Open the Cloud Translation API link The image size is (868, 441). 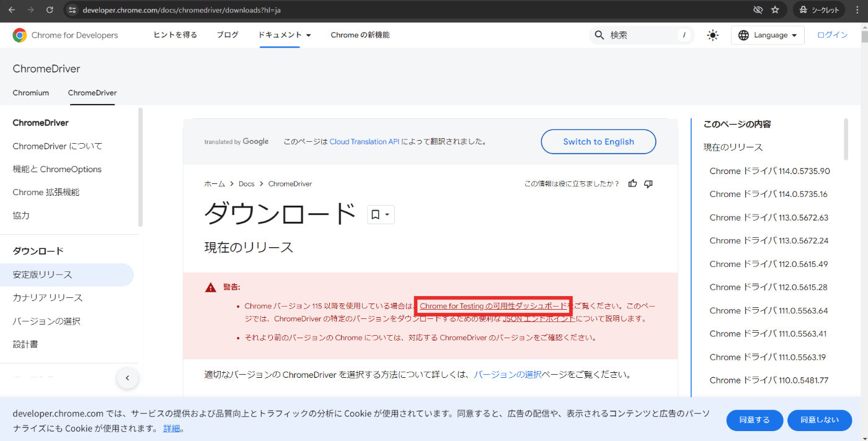pyautogui.click(x=365, y=142)
